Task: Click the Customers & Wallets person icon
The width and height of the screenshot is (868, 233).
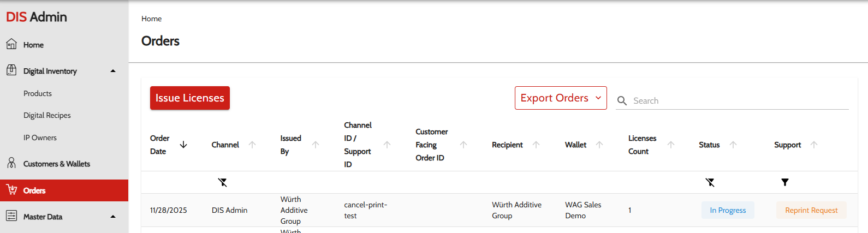Action: (11, 163)
